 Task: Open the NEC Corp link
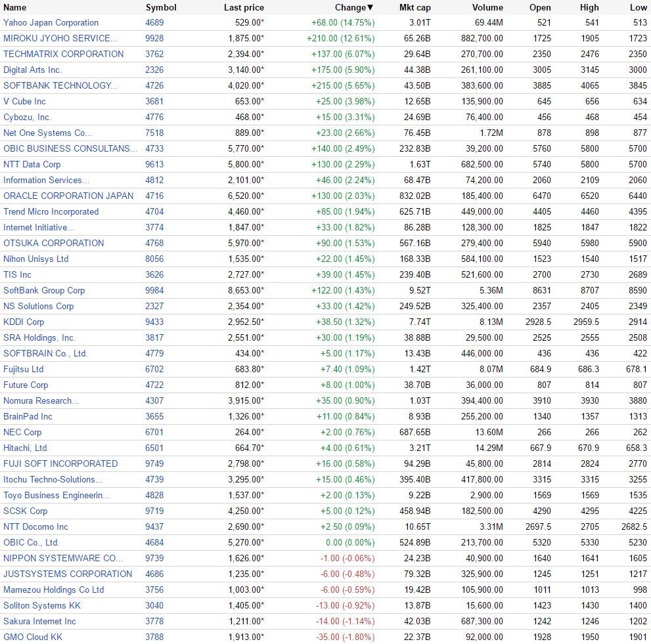[x=22, y=433]
